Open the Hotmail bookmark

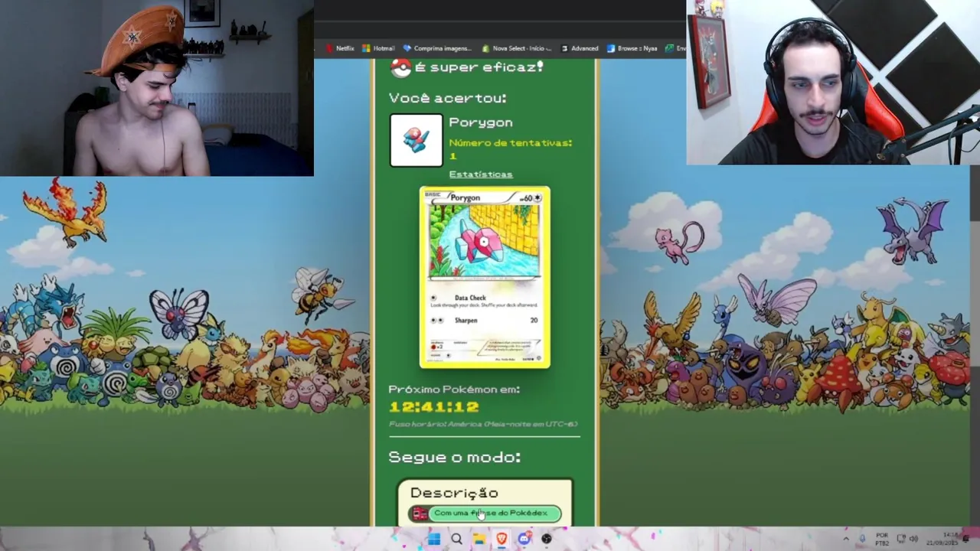pos(378,48)
